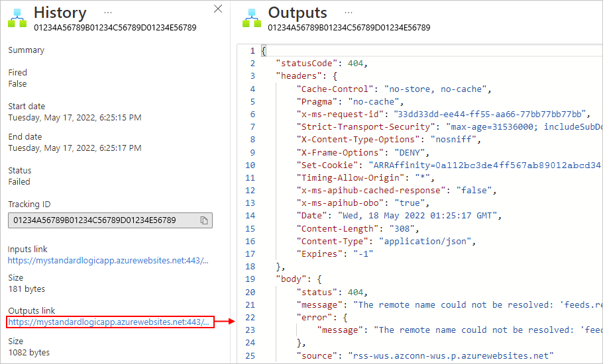The width and height of the screenshot is (603, 364).
Task: Click the "Tracking ID" label
Action: [x=29, y=205]
